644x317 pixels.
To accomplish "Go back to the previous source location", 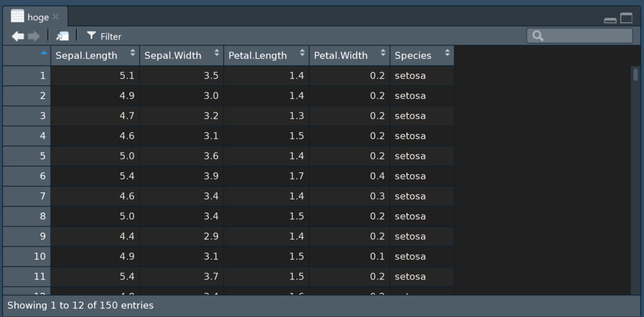I will tap(18, 36).
